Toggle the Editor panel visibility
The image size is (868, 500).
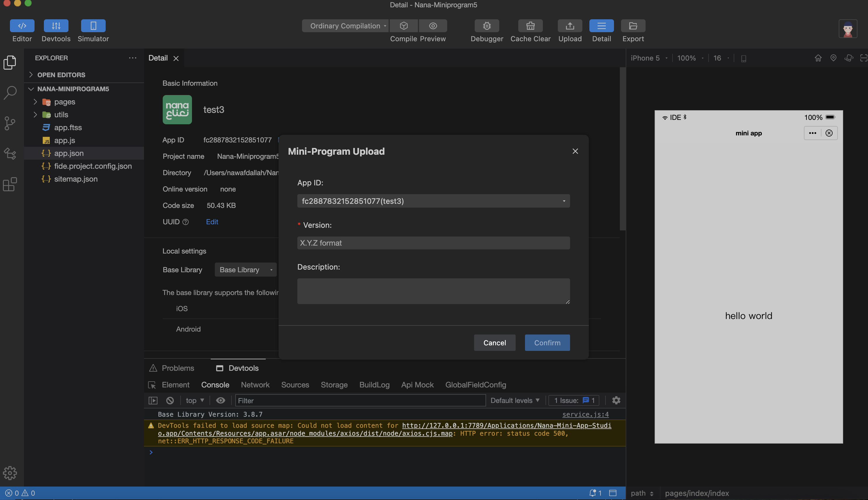pos(22,26)
